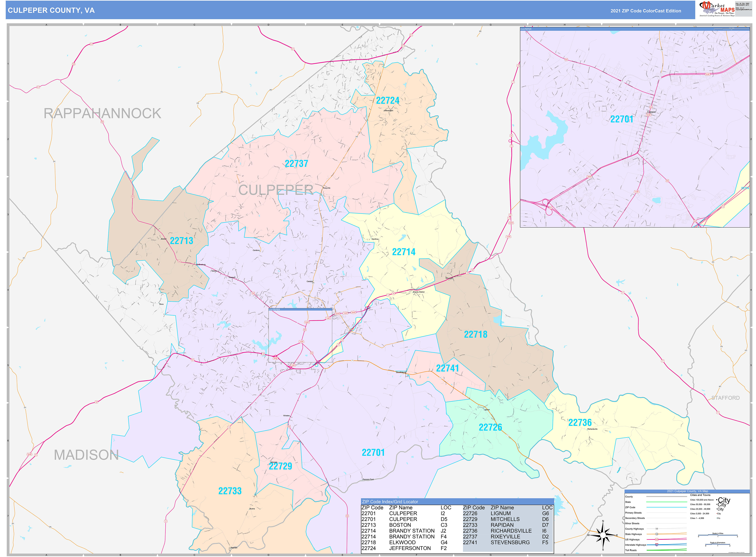Click the Scale in Miles bar

(x=718, y=535)
